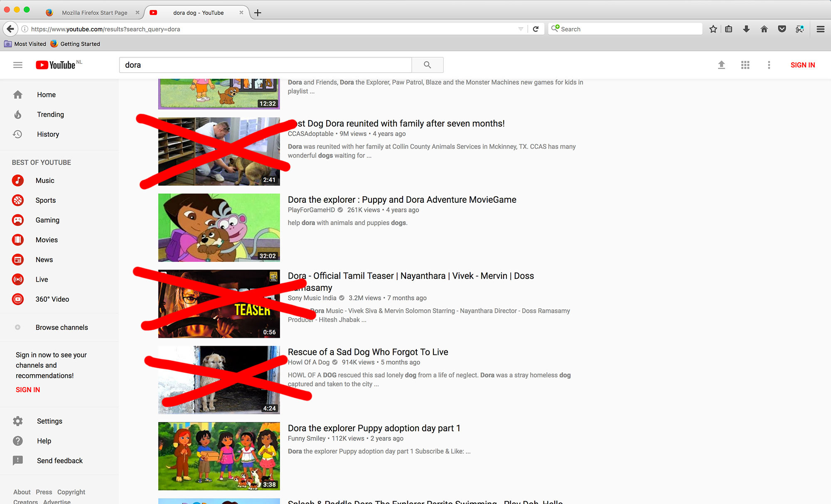Open the CCASAdoptable channel link

coord(310,134)
